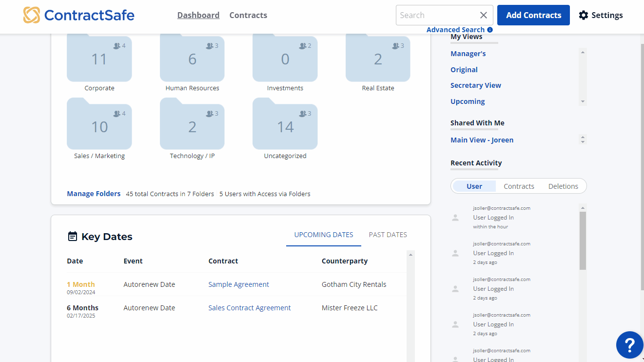Open the Real Estate folder
This screenshot has width=644, height=362.
tap(378, 59)
